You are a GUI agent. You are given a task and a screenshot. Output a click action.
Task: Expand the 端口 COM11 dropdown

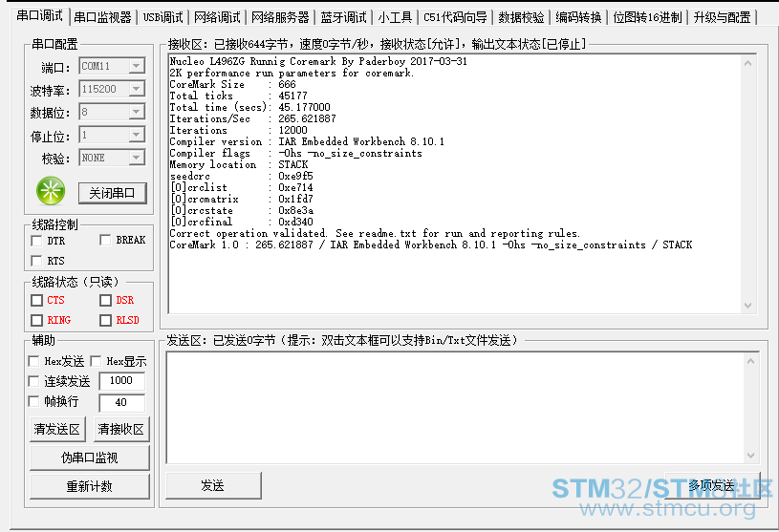click(x=136, y=66)
